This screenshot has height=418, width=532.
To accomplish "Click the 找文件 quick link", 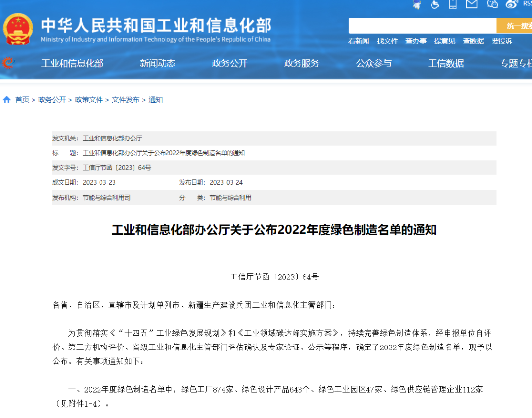I will click(387, 41).
